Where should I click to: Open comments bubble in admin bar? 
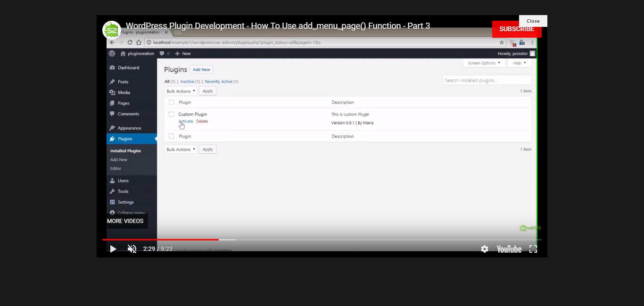pos(165,54)
